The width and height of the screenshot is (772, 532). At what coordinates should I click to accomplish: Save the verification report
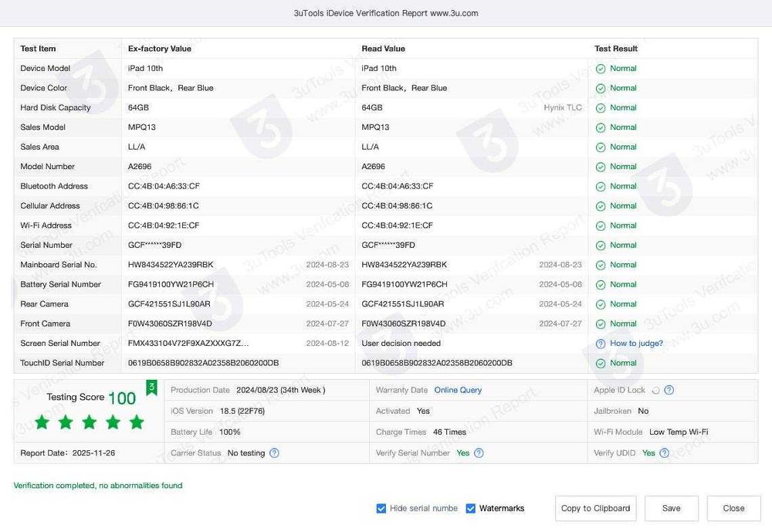click(671, 508)
